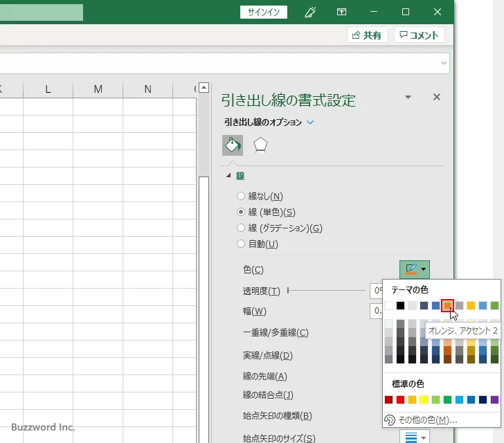Select the 線 (グラデーション)(G) radio button
Image resolution: width=504 pixels, height=443 pixels.
coord(241,228)
